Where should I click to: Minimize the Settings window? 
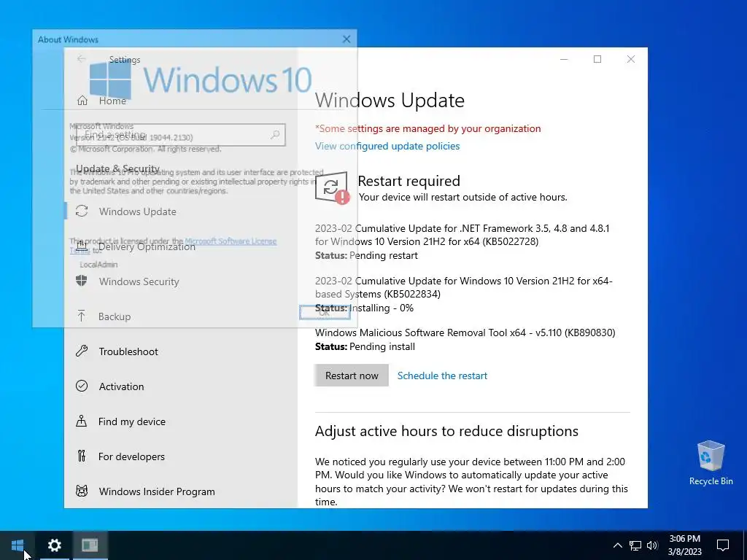coord(564,59)
